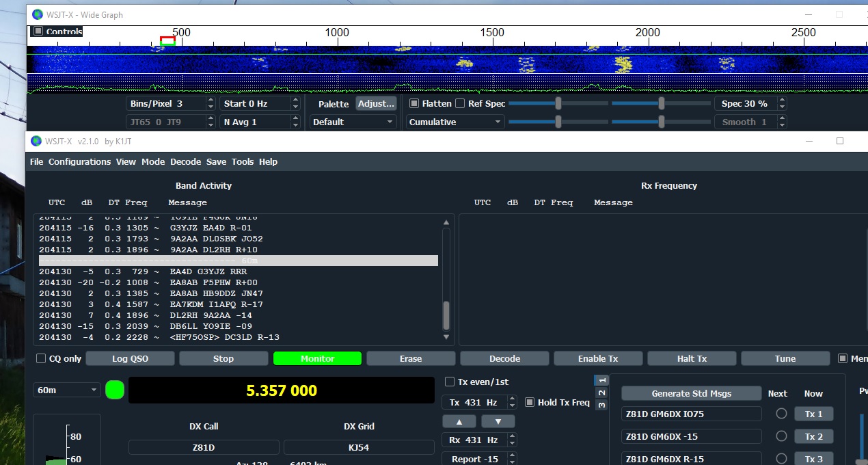Screen dimensions: 868x465
Task: Switch to message tab 2
Action: (601, 393)
